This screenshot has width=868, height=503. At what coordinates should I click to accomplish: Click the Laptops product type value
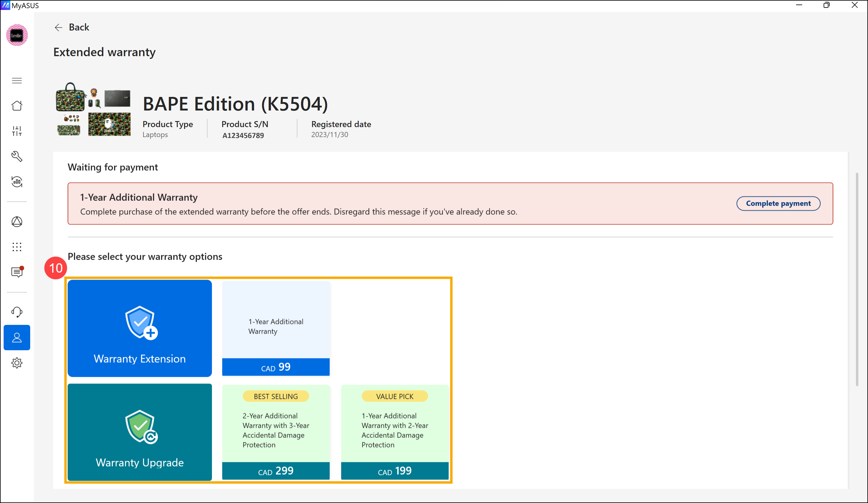pos(155,135)
